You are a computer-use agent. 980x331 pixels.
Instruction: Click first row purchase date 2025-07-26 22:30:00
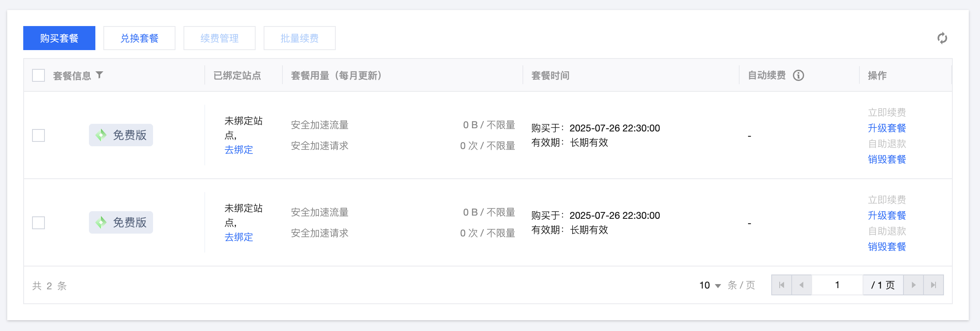[x=615, y=128]
